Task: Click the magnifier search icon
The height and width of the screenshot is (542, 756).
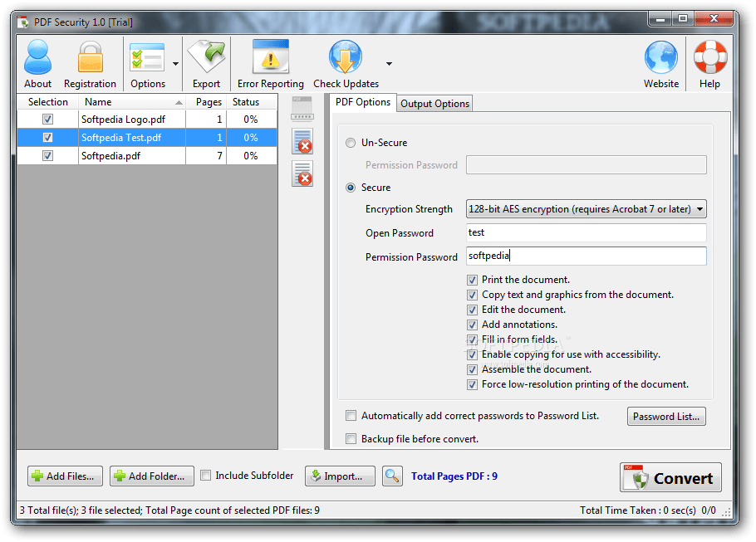Action: click(x=392, y=476)
